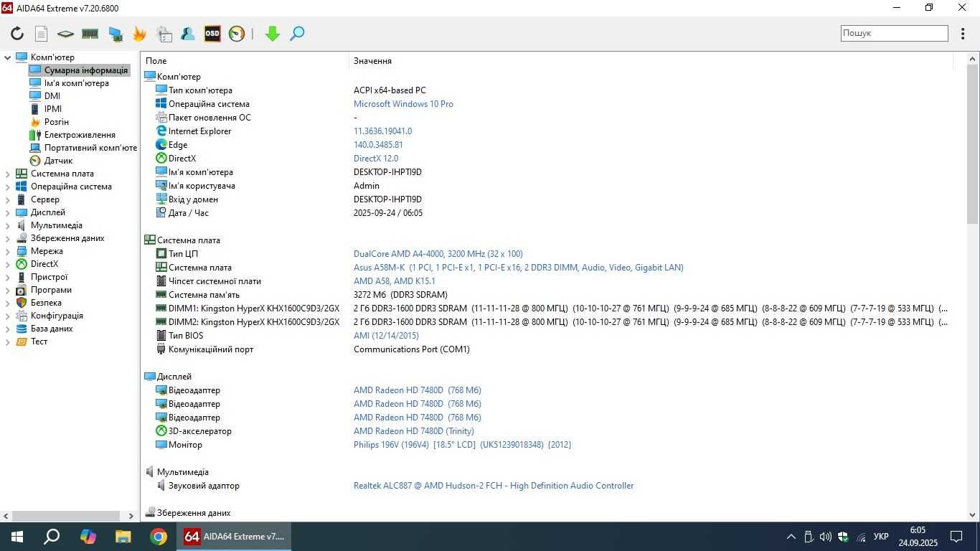
Task: Click the motherboard chip toolbar icon
Action: click(x=65, y=34)
